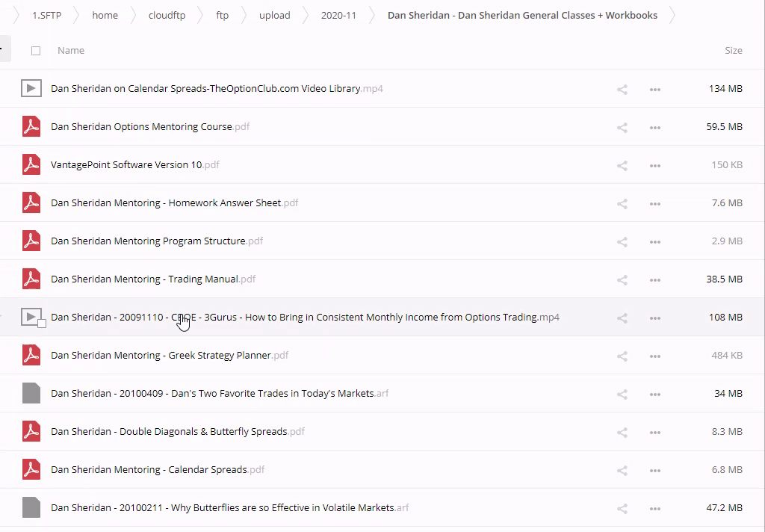Image resolution: width=765 pixels, height=532 pixels.
Task: Open three-dot menu for Mentoring Program Structure
Action: point(654,241)
